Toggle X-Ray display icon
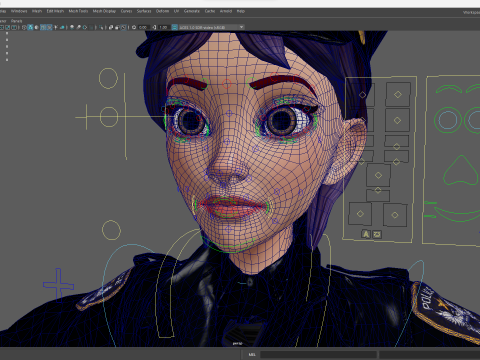The width and height of the screenshot is (480, 360). point(111,27)
